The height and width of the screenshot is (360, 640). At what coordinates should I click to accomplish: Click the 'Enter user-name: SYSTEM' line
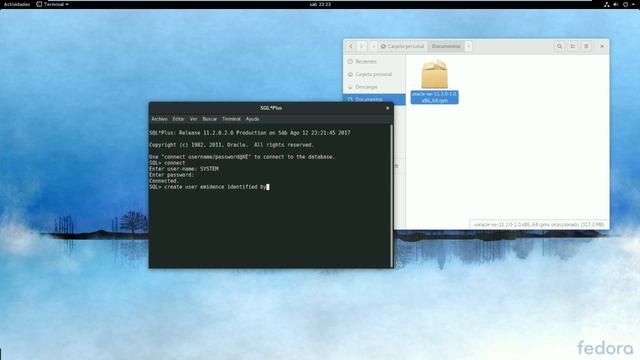pyautogui.click(x=184, y=169)
